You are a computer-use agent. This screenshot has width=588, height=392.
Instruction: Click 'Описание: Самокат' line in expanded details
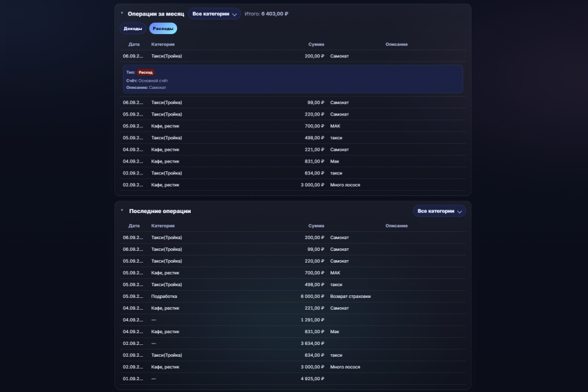(x=146, y=88)
